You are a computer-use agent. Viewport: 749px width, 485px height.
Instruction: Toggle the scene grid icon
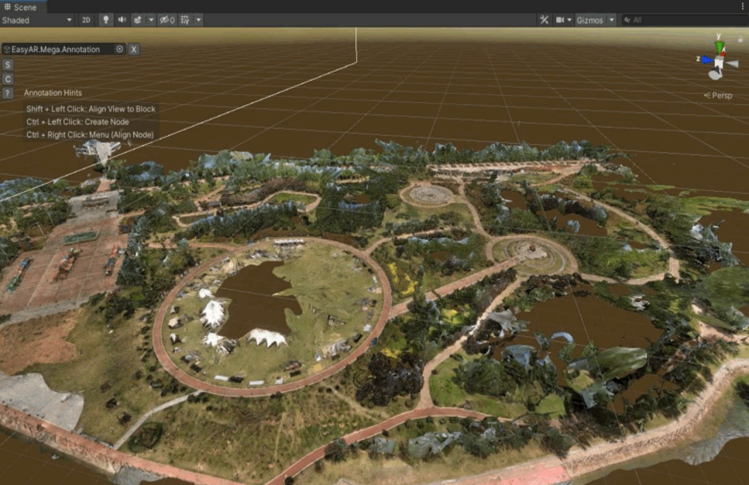186,20
